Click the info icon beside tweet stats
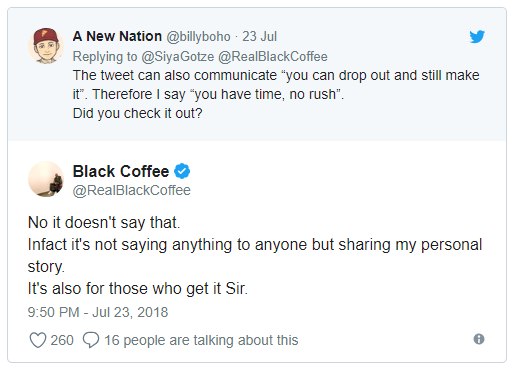Viewport: 512px width, 371px height. (x=479, y=339)
